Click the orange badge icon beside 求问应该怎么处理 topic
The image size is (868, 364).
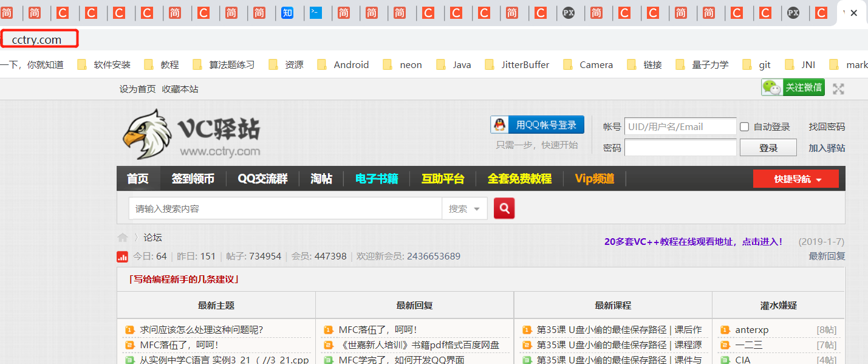[x=128, y=329]
